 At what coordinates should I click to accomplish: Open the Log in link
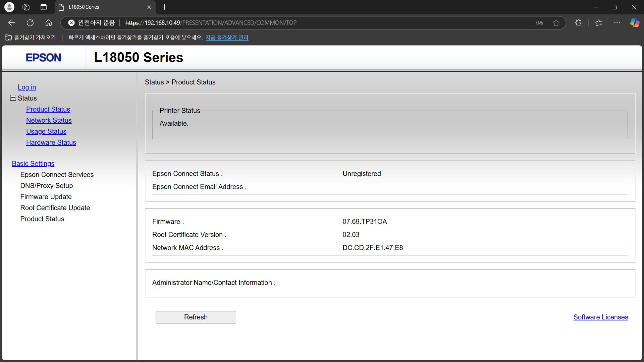pyautogui.click(x=27, y=87)
